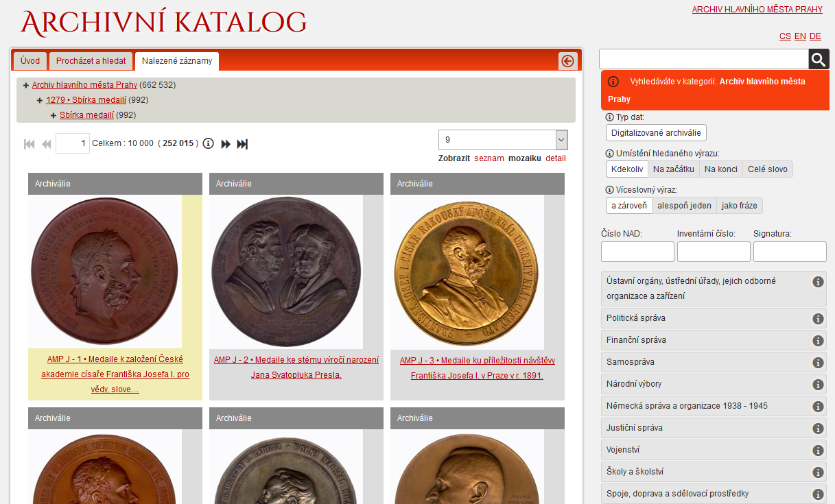Show info for Finanční správa category
This screenshot has height=504, width=835.
click(x=818, y=341)
